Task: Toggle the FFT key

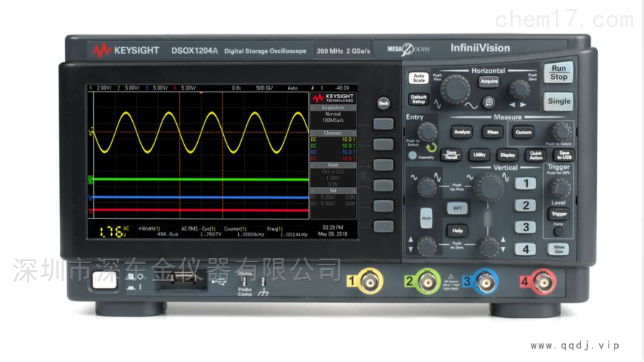Action: (457, 208)
